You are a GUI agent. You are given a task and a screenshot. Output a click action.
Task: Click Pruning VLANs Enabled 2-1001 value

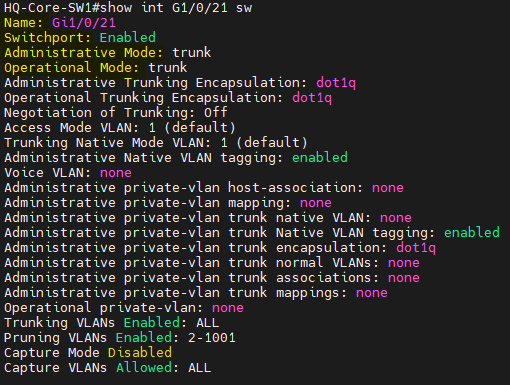click(x=212, y=338)
